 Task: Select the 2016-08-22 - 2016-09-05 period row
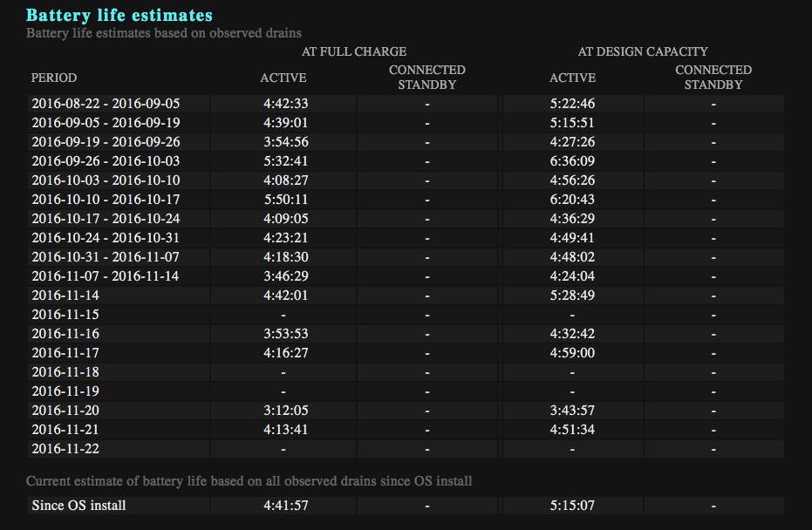pyautogui.click(x=106, y=104)
